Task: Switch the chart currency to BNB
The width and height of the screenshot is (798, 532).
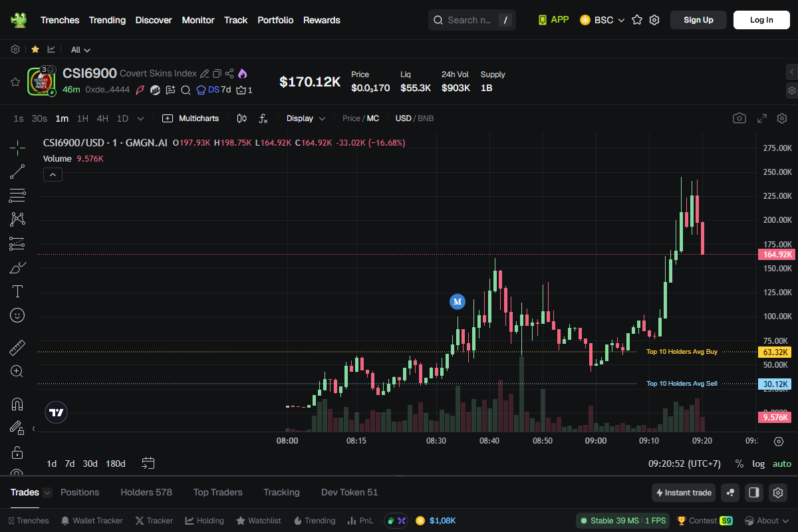Action: [x=426, y=118]
